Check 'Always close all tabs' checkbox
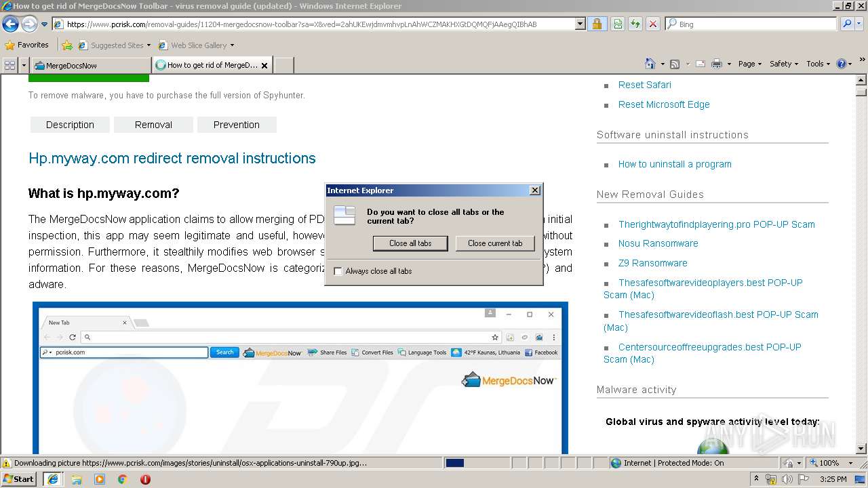This screenshot has height=488, width=868. tap(338, 271)
